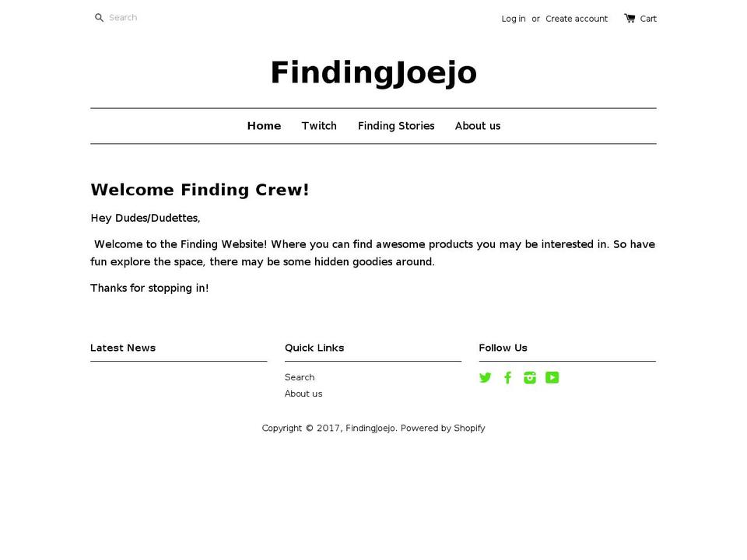Click the Latest News heading
This screenshot has width=747, height=560.
[123, 348]
